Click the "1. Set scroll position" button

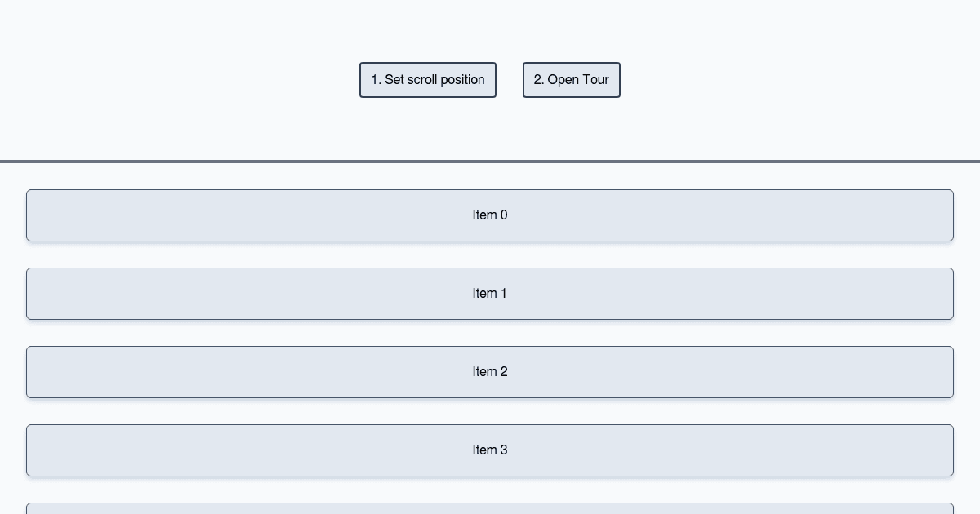(x=427, y=80)
